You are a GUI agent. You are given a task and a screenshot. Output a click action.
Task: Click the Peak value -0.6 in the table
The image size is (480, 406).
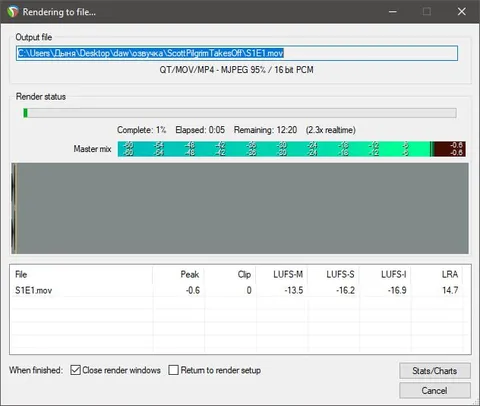point(193,290)
